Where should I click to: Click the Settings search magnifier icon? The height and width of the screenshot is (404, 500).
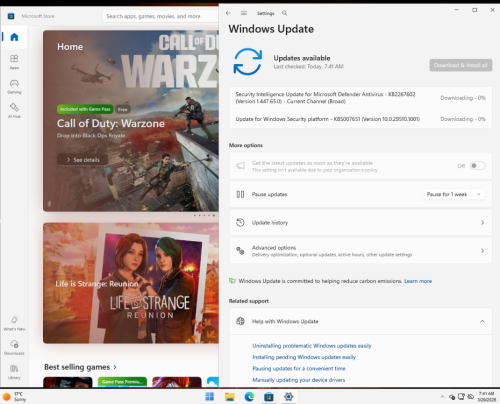(x=284, y=13)
